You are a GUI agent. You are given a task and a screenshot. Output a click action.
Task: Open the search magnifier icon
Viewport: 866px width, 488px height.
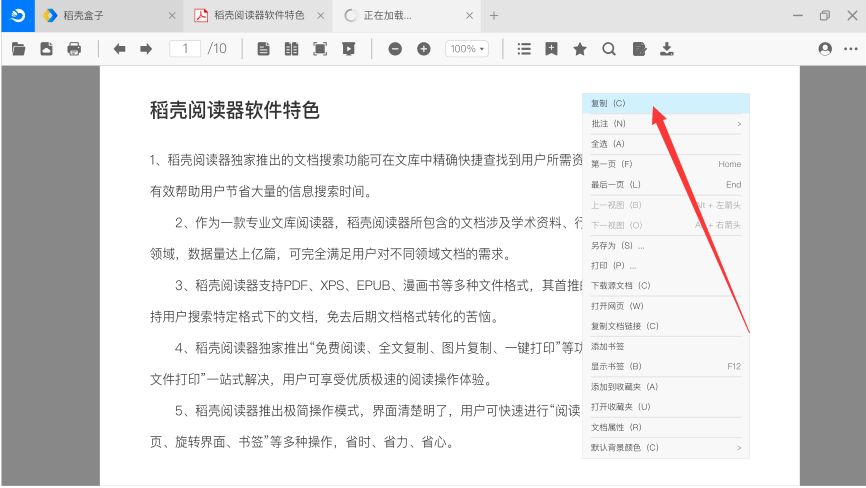coord(609,49)
